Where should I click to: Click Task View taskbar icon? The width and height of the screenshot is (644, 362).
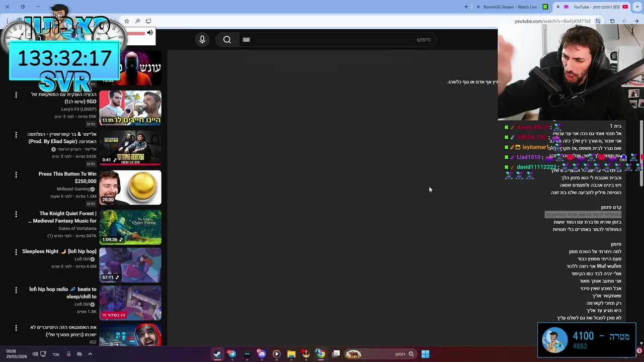point(336,354)
